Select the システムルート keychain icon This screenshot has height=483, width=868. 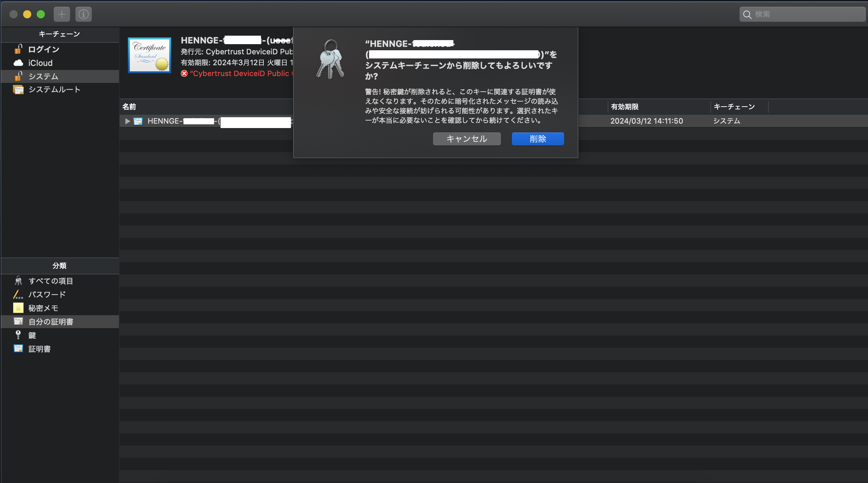19,89
